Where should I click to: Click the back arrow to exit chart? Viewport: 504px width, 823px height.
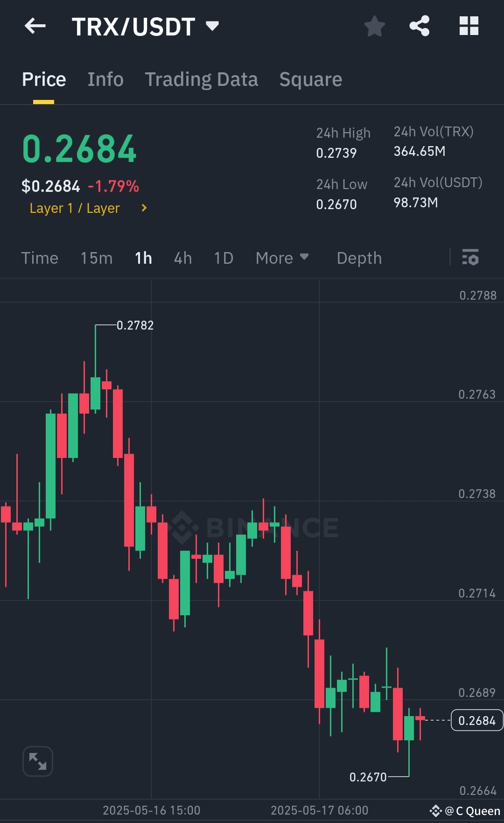pyautogui.click(x=35, y=26)
